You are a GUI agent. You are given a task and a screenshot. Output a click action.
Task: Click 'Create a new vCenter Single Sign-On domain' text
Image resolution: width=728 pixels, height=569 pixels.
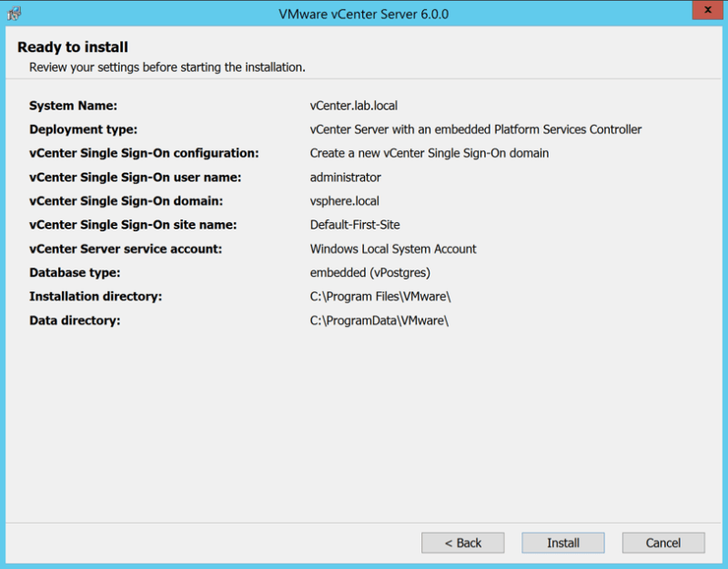point(429,153)
